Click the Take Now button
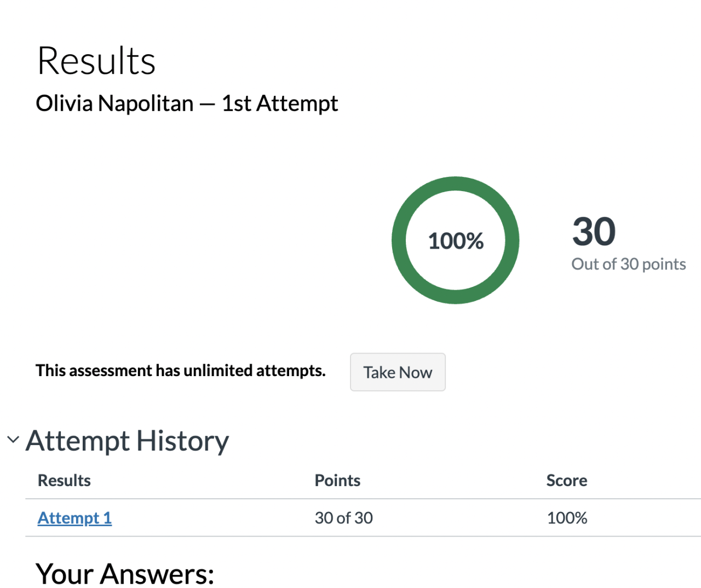Screen dimensions: 701x588 (x=398, y=372)
